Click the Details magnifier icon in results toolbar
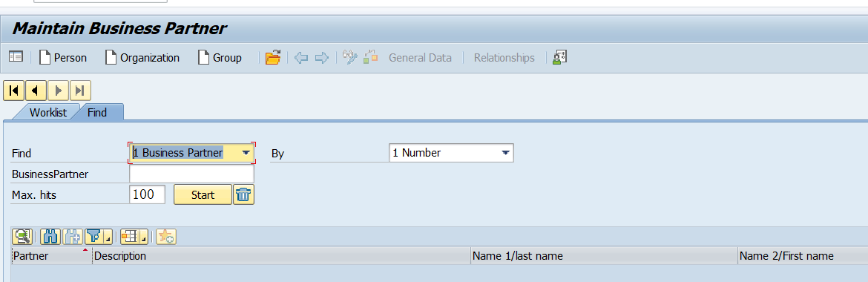This screenshot has height=282, width=868. [x=22, y=237]
